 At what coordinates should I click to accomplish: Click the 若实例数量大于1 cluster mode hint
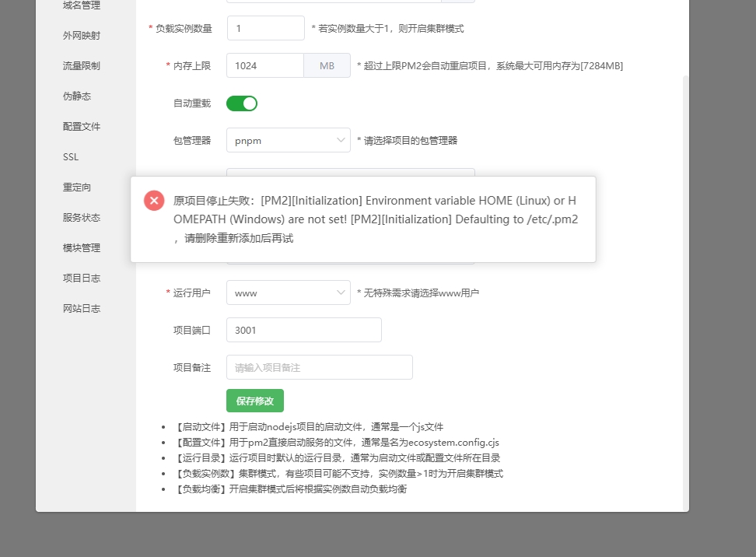(x=388, y=29)
